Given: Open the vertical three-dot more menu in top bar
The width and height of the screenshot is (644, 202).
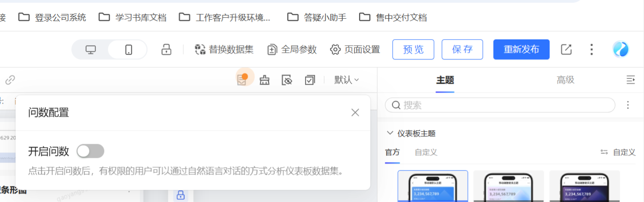Looking at the screenshot, I should pyautogui.click(x=592, y=49).
